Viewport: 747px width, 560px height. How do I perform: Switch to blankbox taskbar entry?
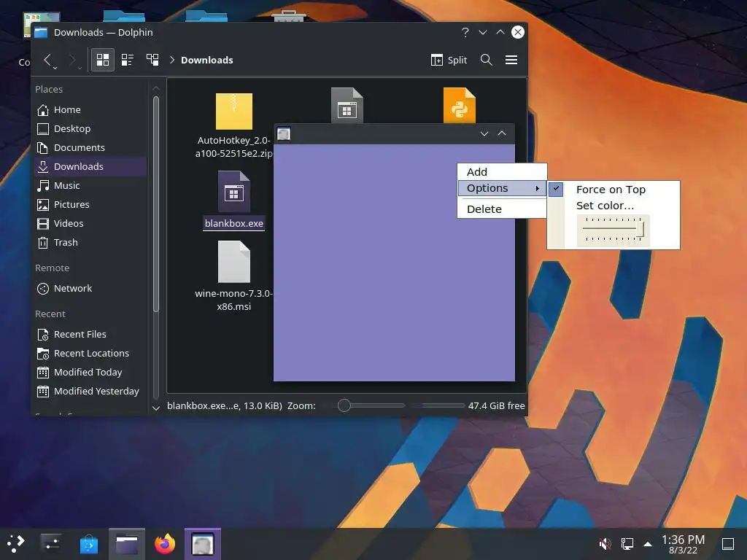pyautogui.click(x=203, y=544)
